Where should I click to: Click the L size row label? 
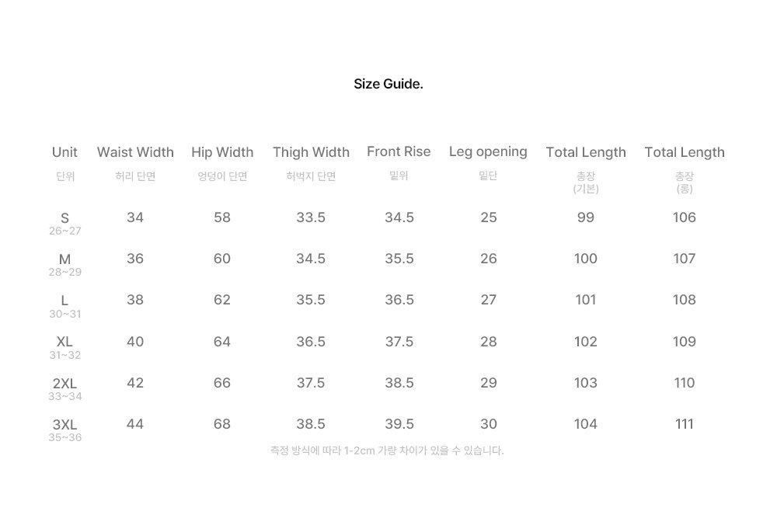pyautogui.click(x=64, y=301)
